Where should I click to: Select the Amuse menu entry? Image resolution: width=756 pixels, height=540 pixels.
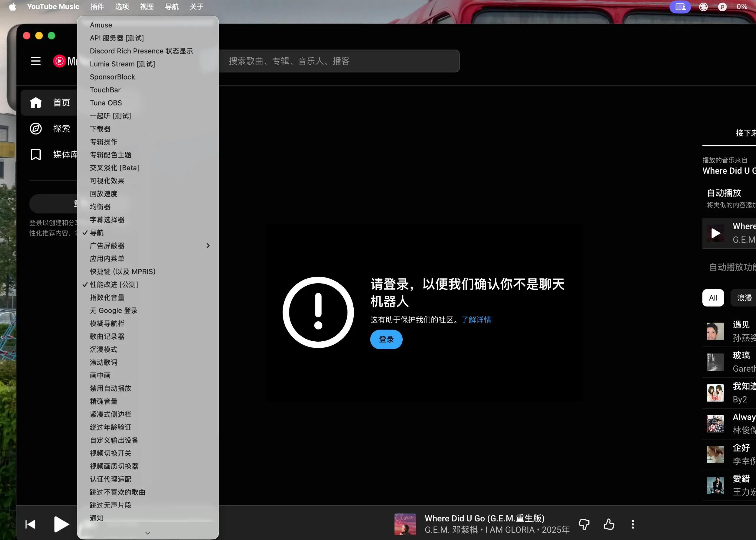[148, 25]
